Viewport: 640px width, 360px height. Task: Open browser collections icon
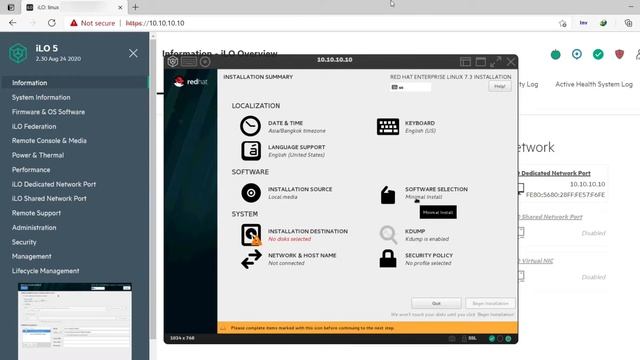click(x=629, y=23)
